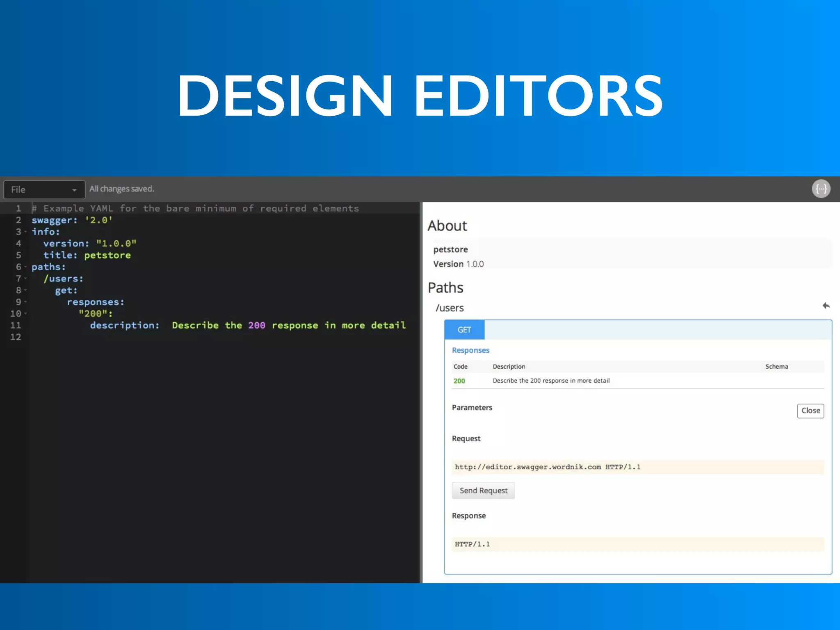The image size is (840, 630).
Task: Click the description: line in editor
Action: (x=248, y=325)
